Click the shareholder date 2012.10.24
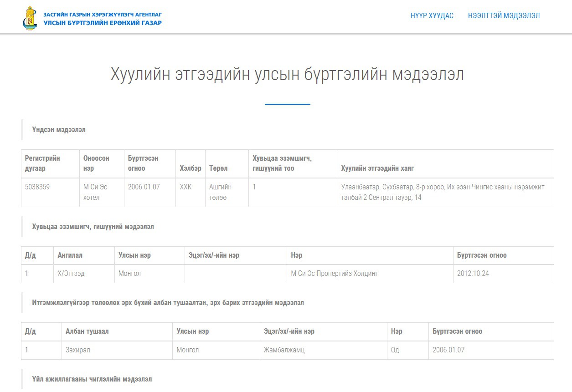 click(473, 274)
